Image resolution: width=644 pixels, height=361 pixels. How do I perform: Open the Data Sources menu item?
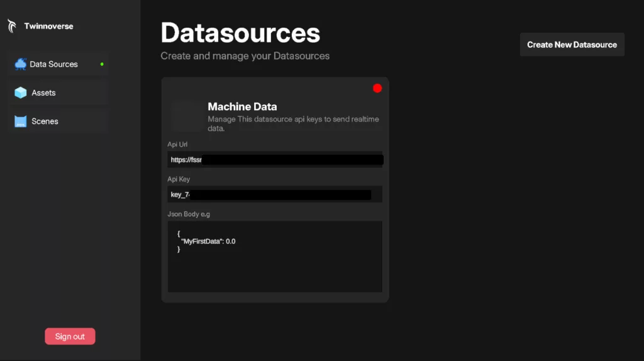[58, 64]
